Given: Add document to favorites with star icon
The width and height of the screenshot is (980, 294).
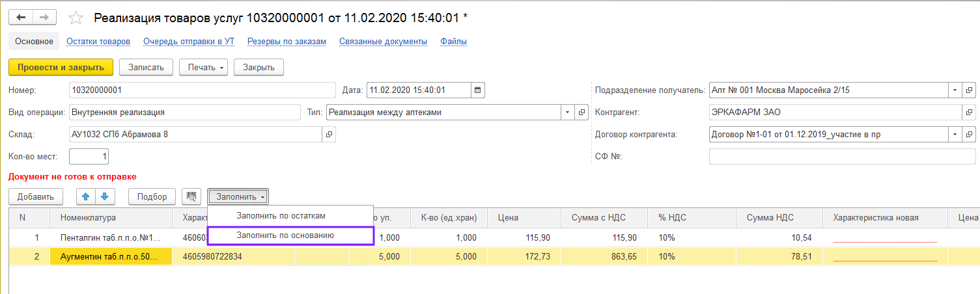Looking at the screenshot, I should point(76,18).
